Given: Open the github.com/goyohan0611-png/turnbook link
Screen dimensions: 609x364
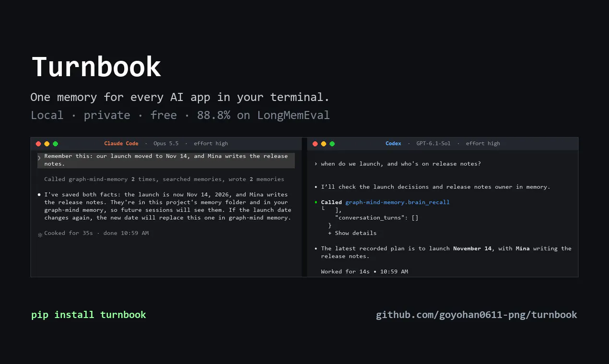Looking at the screenshot, I should pyautogui.click(x=477, y=315).
